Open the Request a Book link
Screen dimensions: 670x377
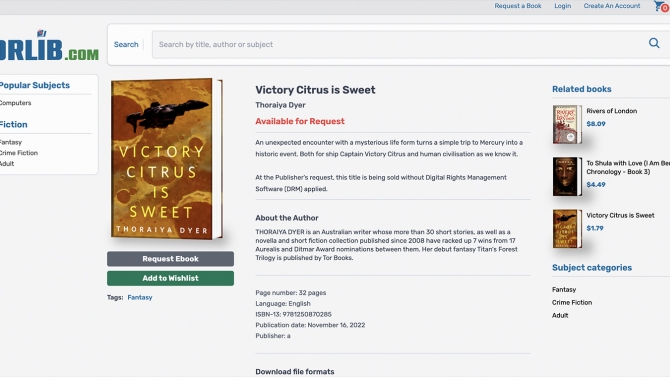(517, 6)
